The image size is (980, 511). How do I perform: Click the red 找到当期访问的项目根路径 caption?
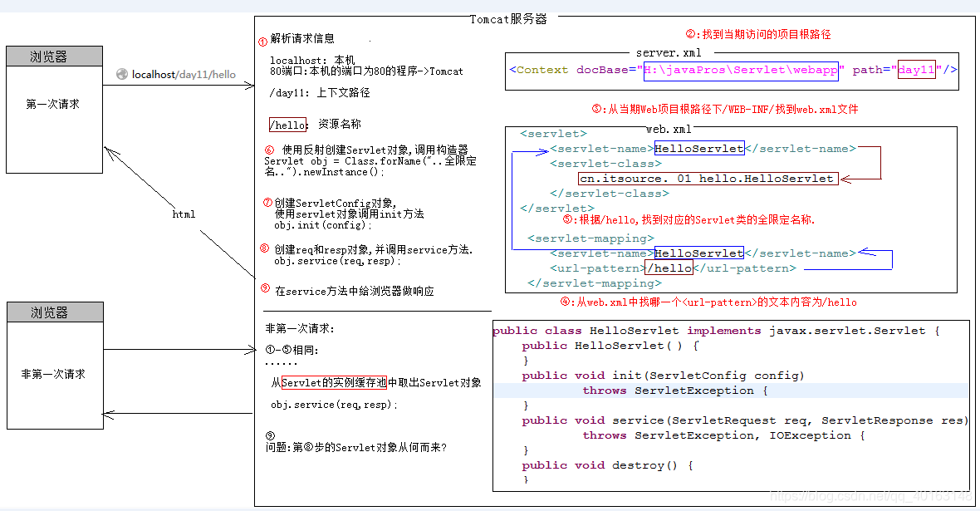758,34
